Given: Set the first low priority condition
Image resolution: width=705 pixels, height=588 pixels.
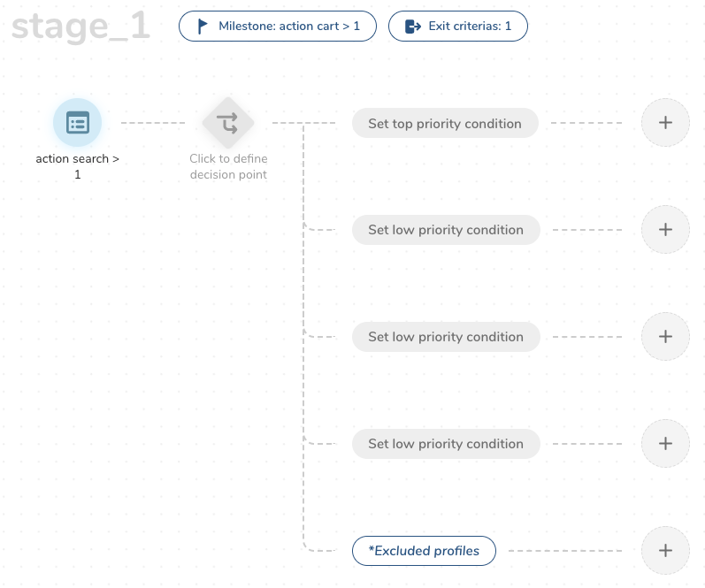Looking at the screenshot, I should pos(445,230).
